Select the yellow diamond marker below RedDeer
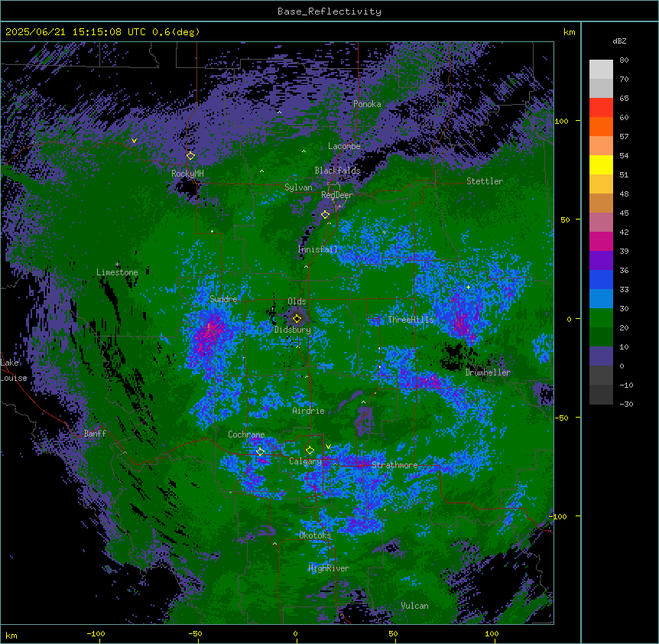This screenshot has height=644, width=659. 326,215
